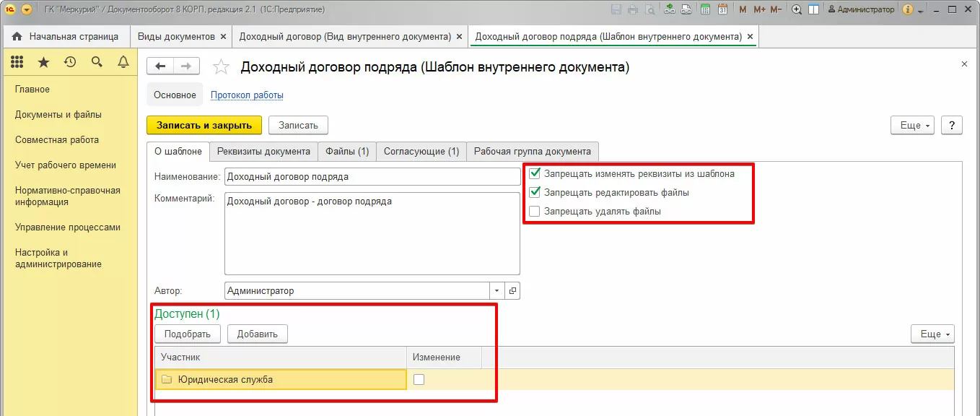The height and width of the screenshot is (416, 980).
Task: Open the Файлы (1) tab
Action: click(x=347, y=151)
